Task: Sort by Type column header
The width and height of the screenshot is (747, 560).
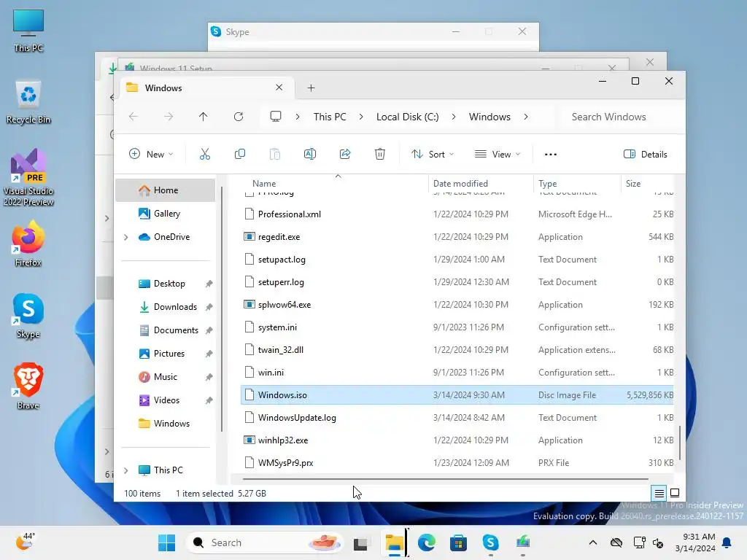Action: pos(577,184)
